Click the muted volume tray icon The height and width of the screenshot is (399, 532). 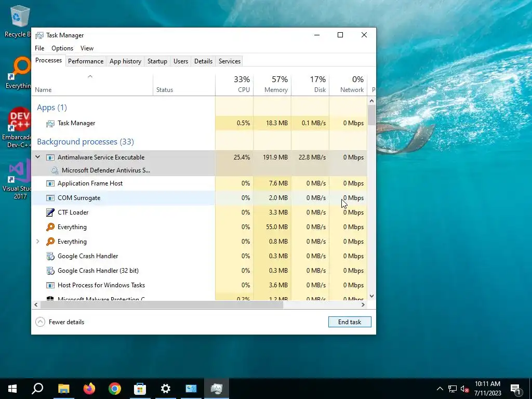(465, 389)
